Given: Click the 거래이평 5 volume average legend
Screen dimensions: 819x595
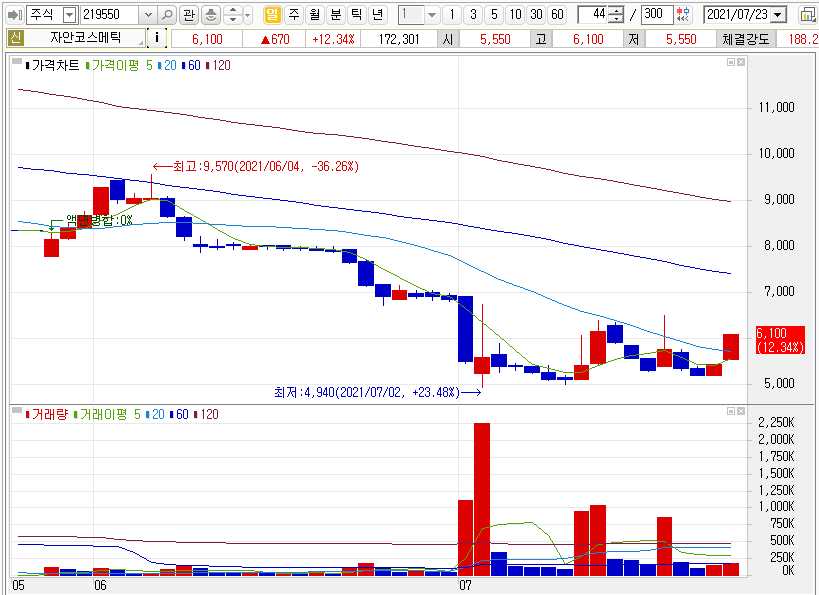Looking at the screenshot, I should pyautogui.click(x=108, y=414).
